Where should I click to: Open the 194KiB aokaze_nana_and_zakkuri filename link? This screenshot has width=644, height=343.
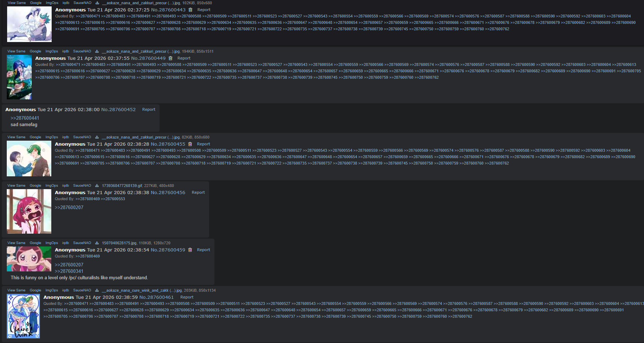[141, 51]
